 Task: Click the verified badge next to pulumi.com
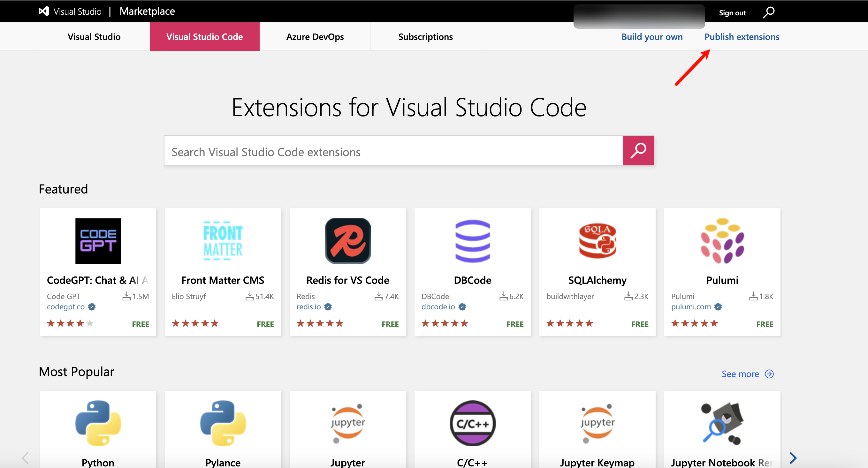click(x=718, y=306)
